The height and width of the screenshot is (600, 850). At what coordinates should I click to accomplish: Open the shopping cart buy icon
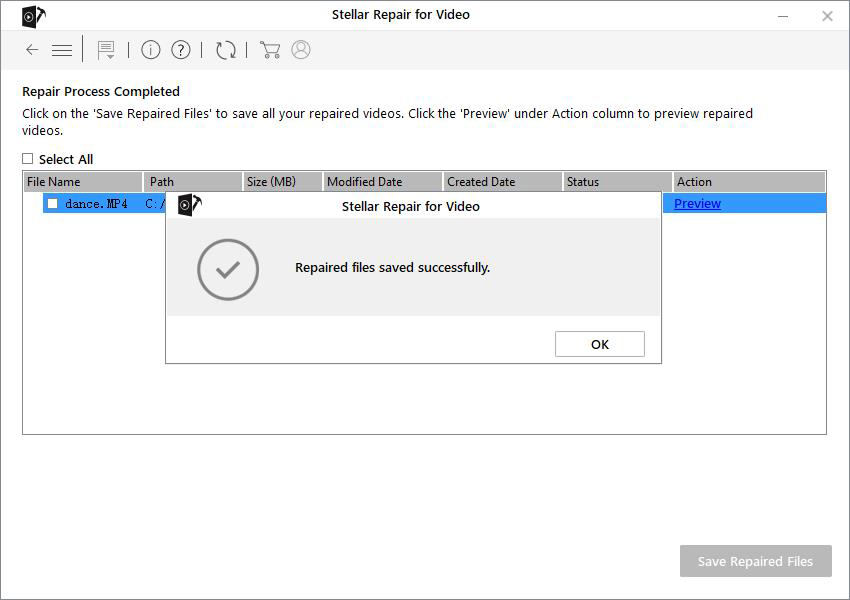270,50
